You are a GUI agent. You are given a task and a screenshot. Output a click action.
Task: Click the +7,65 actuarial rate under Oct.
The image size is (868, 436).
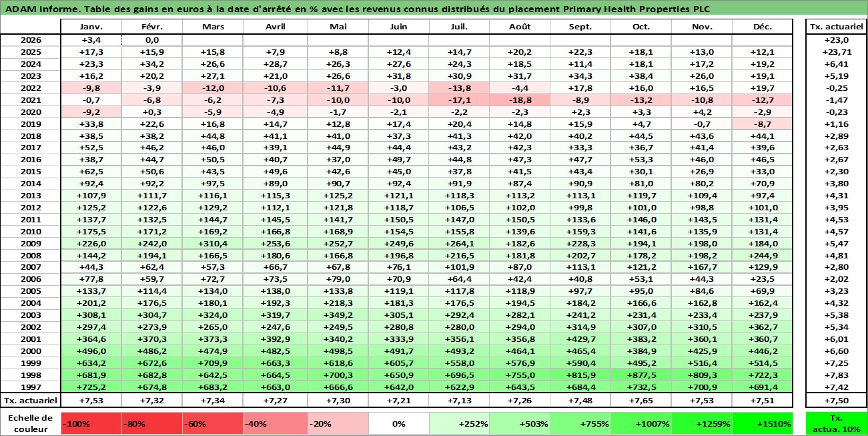tap(640, 400)
